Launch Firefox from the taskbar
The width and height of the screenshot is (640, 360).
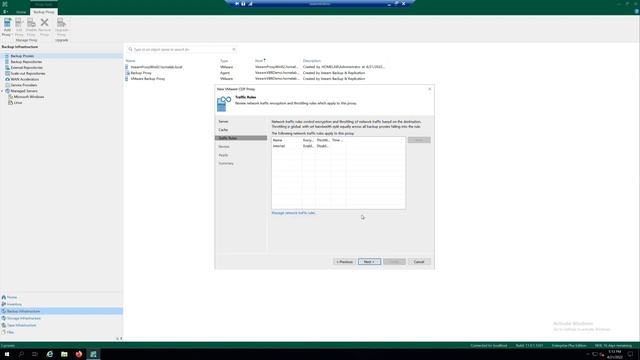[x=79, y=354]
